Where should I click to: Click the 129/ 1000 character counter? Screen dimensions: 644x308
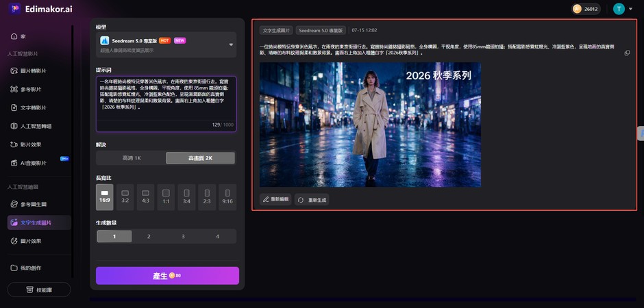pyautogui.click(x=223, y=125)
